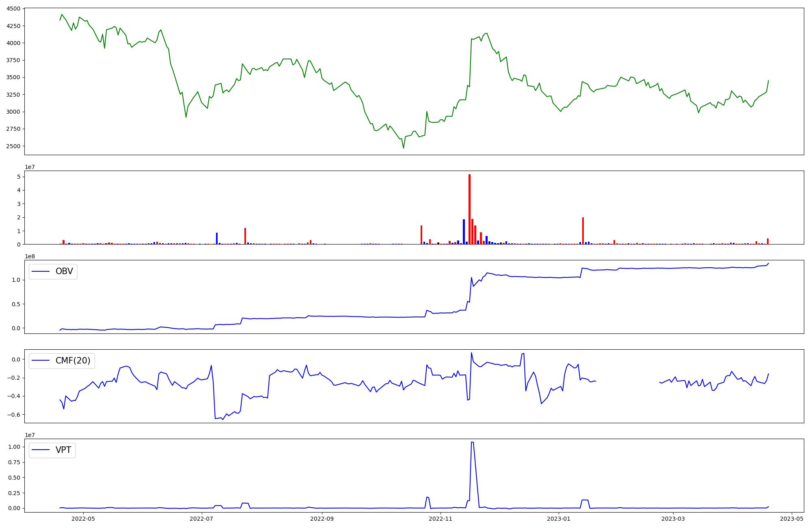The width and height of the screenshot is (812, 528).
Task: Click the VPT legend label
Action: point(63,450)
